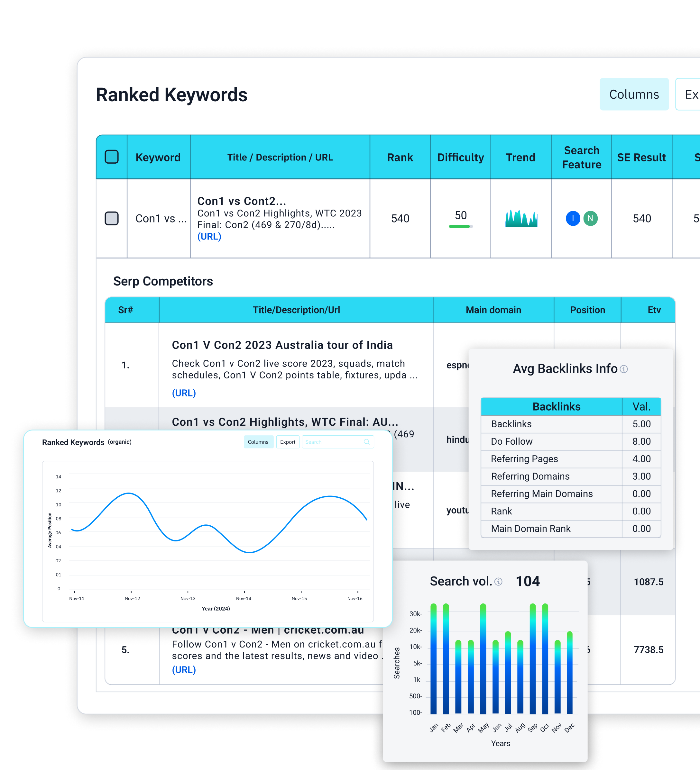Image resolution: width=700 pixels, height=770 pixels.
Task: Open the URL link in ranked keyword row
Action: (x=209, y=236)
